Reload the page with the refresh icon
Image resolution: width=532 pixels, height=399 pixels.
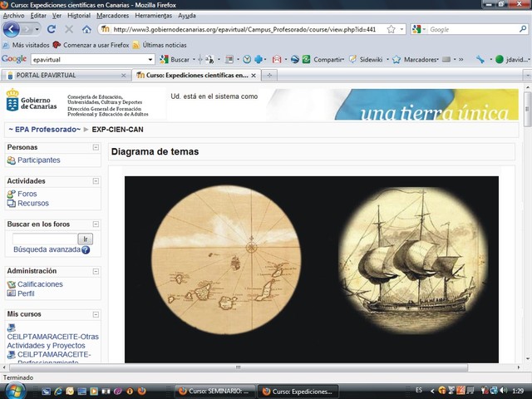(52, 30)
